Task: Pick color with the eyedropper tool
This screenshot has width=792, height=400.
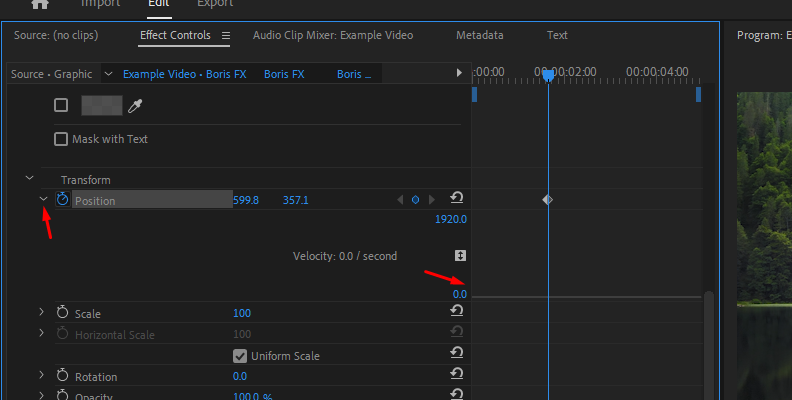Action: (x=134, y=105)
